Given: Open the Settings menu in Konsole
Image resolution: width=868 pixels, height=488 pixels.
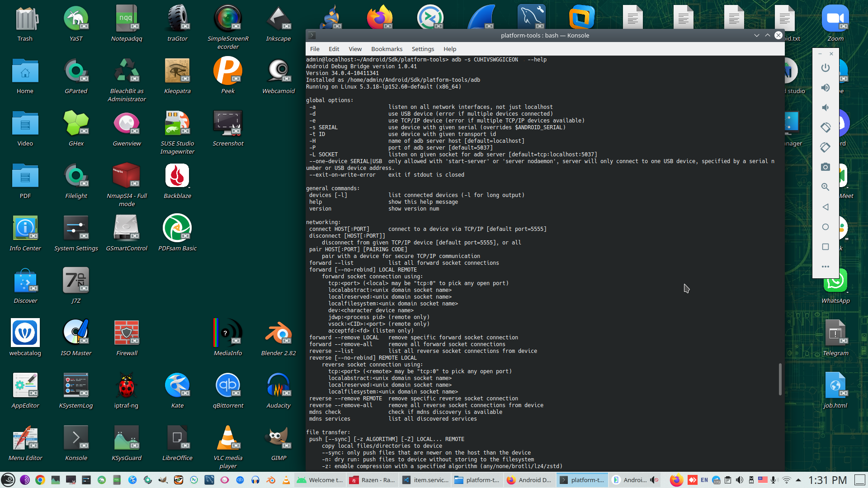Looking at the screenshot, I should point(423,49).
